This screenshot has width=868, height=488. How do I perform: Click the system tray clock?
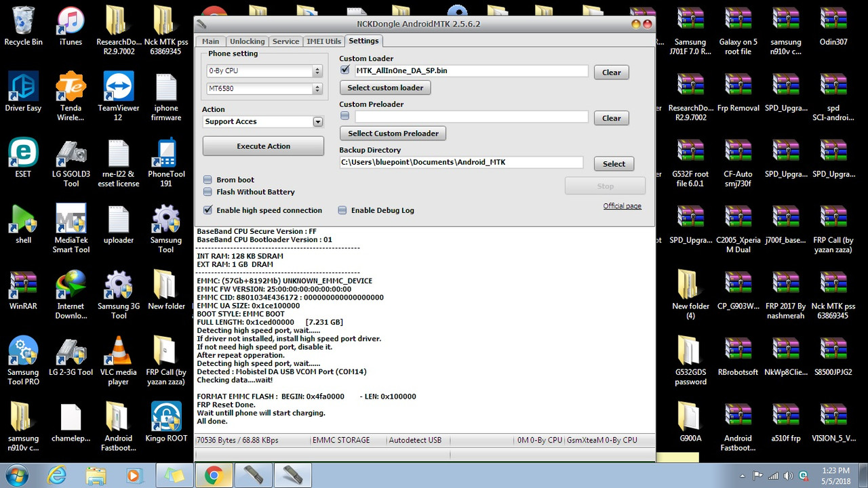coord(835,475)
